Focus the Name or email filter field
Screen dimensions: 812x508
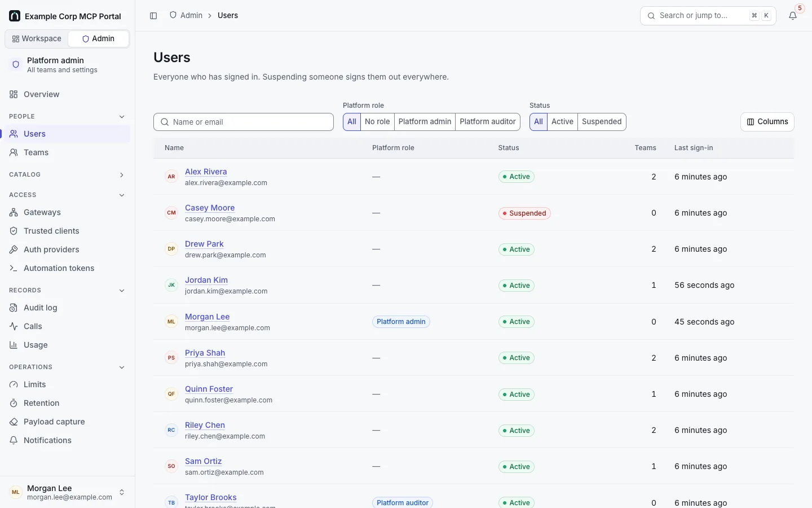(244, 122)
